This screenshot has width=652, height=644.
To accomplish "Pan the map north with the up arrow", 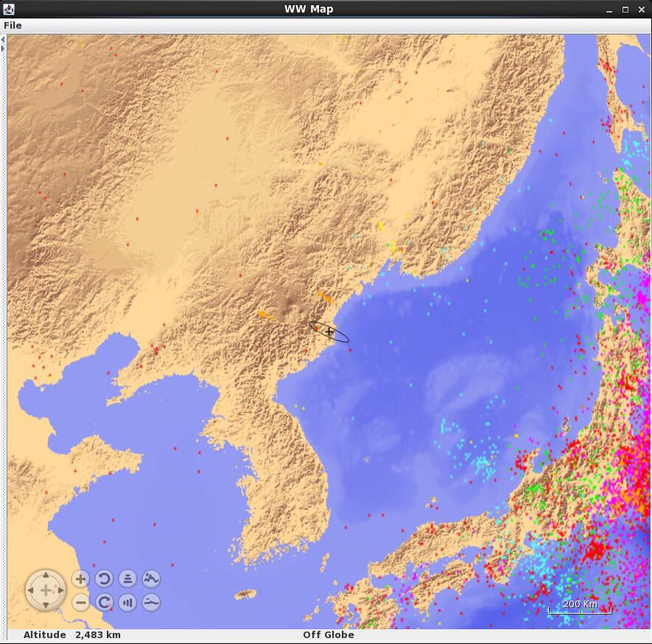I will click(46, 575).
